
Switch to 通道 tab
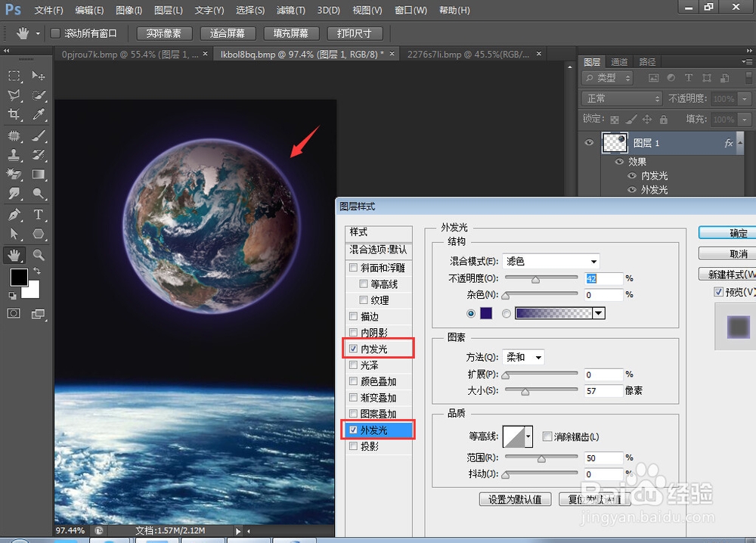[619, 62]
